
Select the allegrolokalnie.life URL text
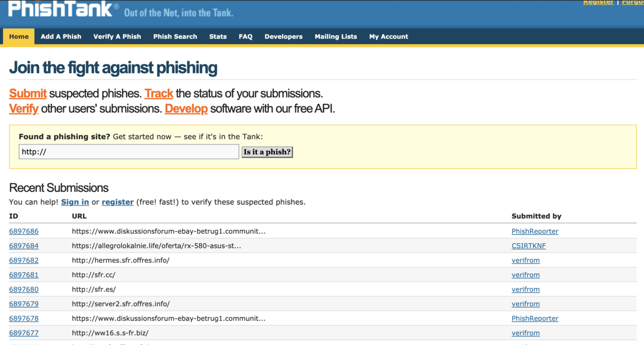[156, 246]
